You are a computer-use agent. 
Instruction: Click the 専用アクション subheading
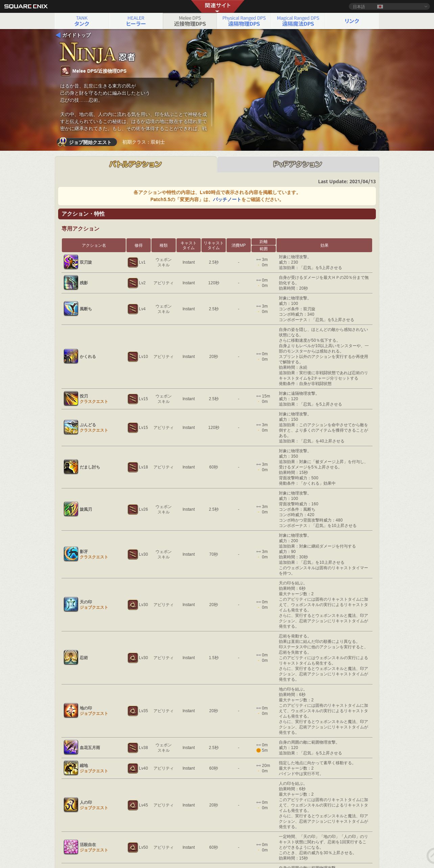click(x=80, y=229)
